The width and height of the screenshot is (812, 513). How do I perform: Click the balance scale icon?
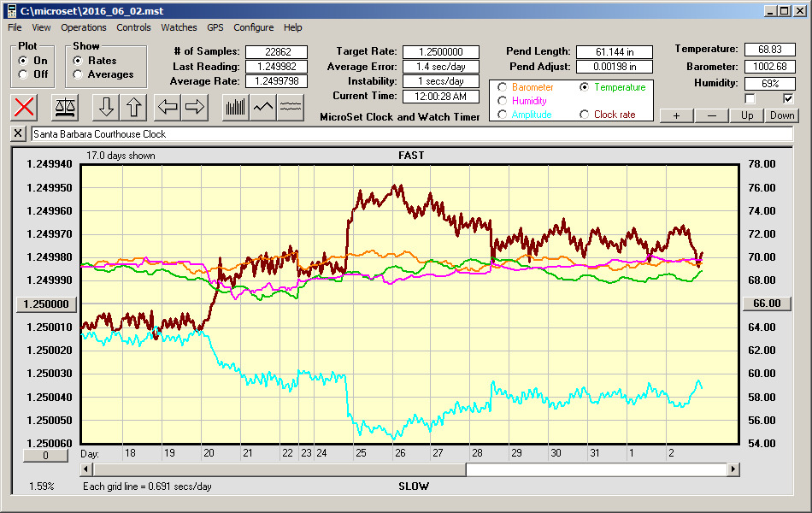point(65,107)
